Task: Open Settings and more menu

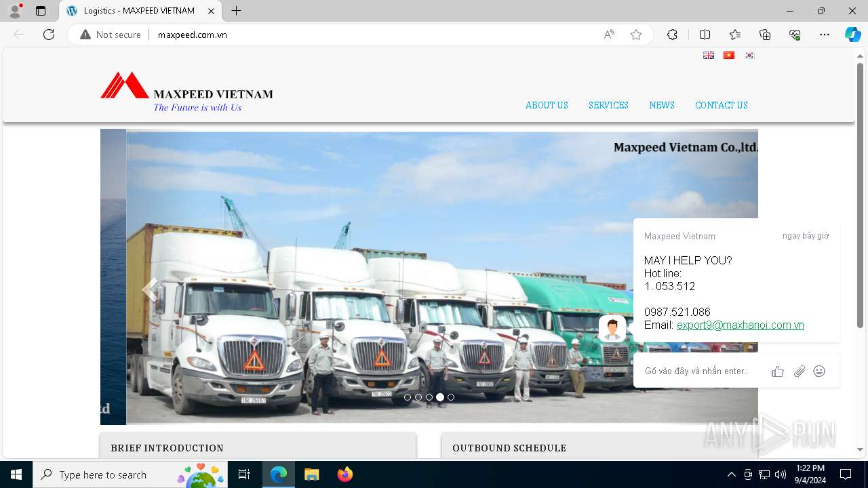Action: point(825,35)
